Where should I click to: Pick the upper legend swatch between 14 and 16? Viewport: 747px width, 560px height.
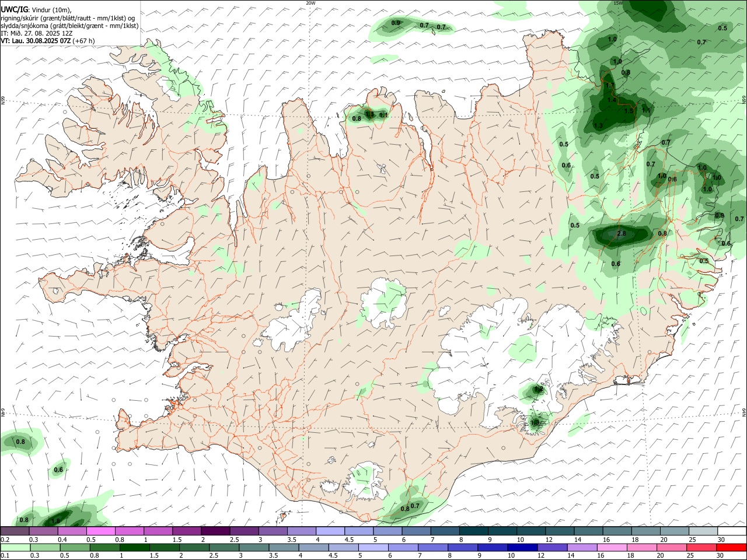tap(588, 531)
